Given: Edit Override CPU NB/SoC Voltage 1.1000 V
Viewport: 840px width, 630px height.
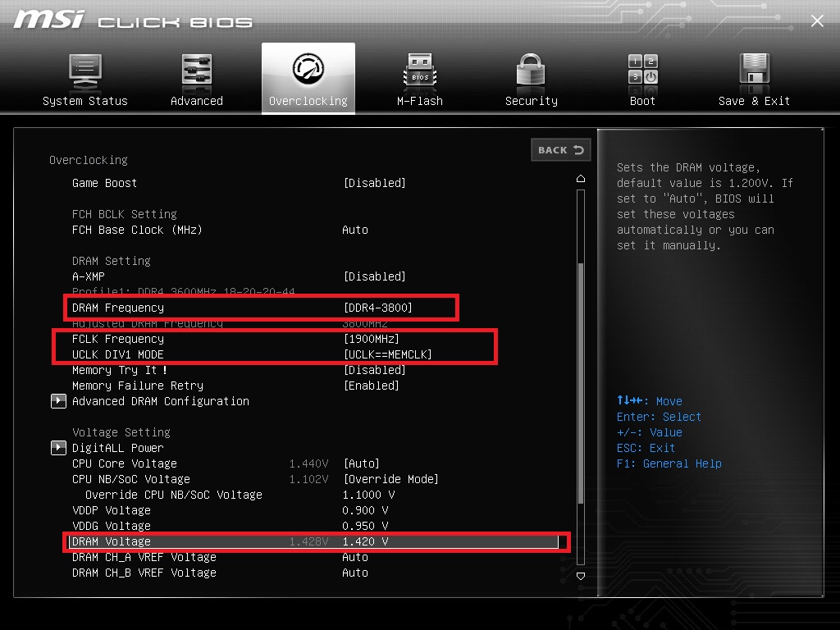Looking at the screenshot, I should 368,495.
